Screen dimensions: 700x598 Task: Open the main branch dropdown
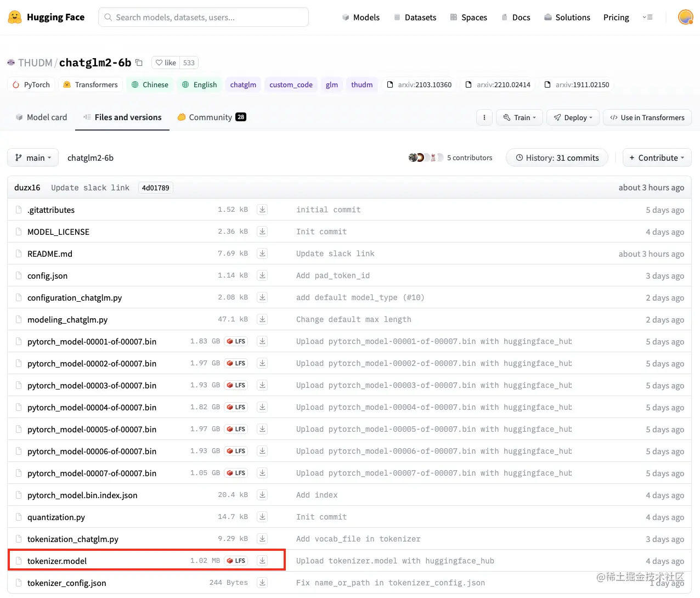tap(33, 157)
